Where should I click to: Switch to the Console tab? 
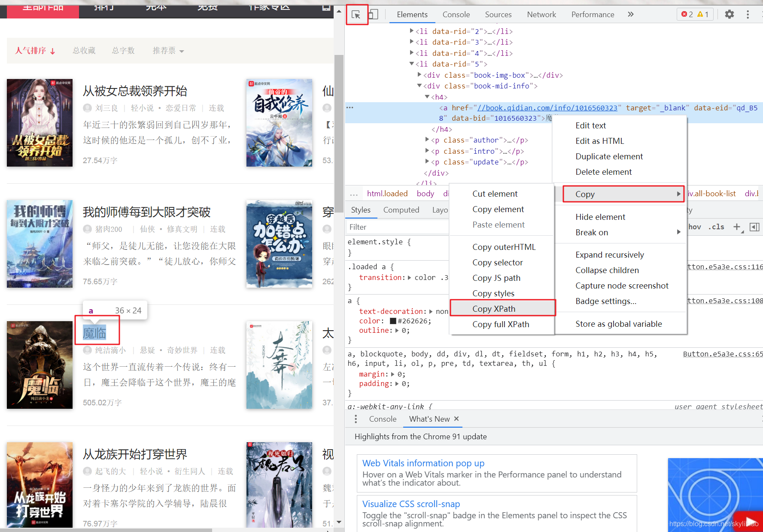[x=456, y=14]
